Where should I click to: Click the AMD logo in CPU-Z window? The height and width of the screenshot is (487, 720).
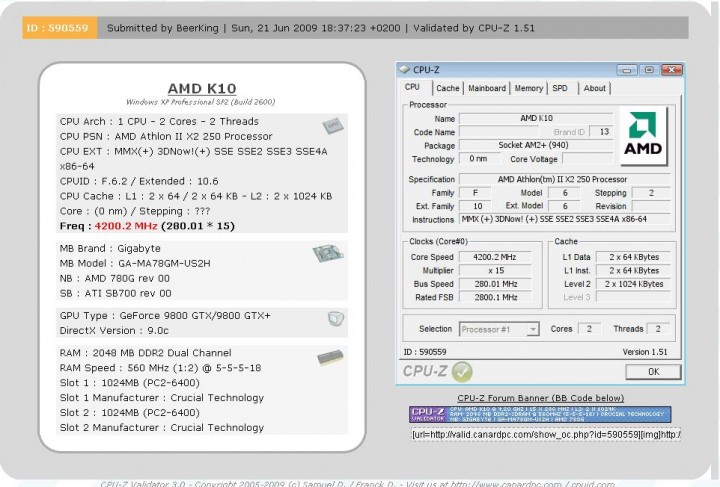643,136
